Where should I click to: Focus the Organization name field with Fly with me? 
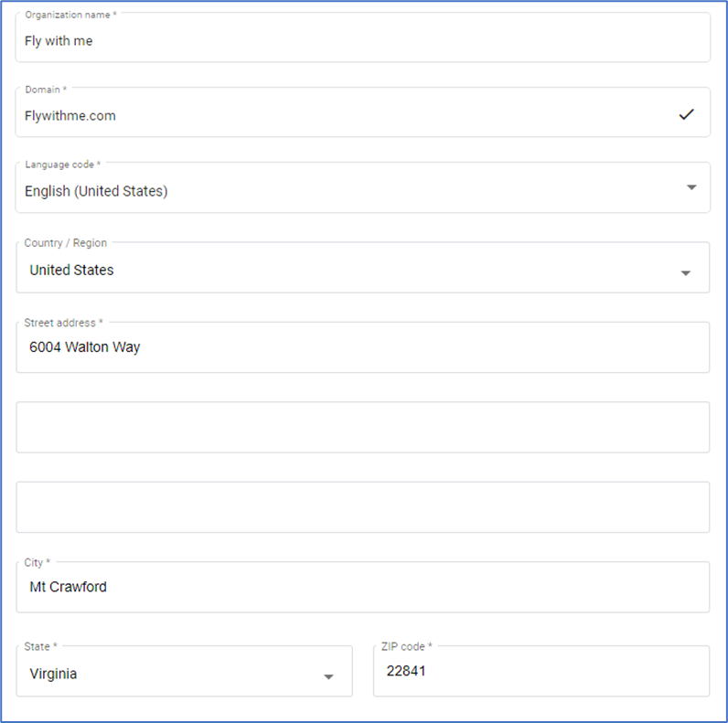(362, 37)
